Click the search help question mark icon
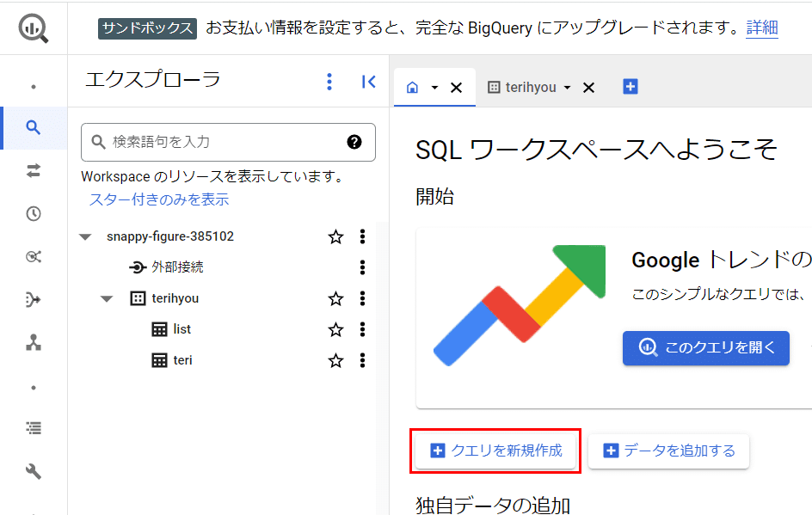This screenshot has width=812, height=515. pos(354,142)
